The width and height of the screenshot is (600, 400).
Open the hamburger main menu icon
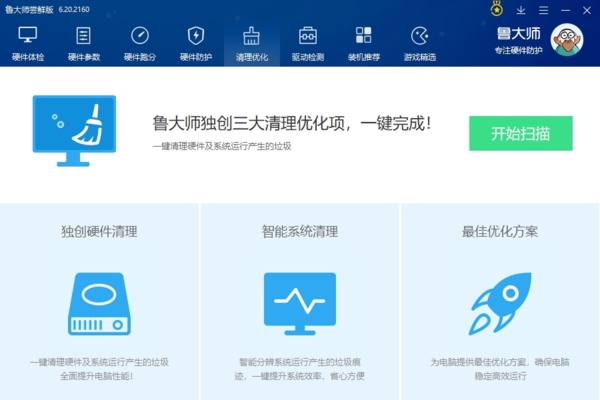point(543,10)
